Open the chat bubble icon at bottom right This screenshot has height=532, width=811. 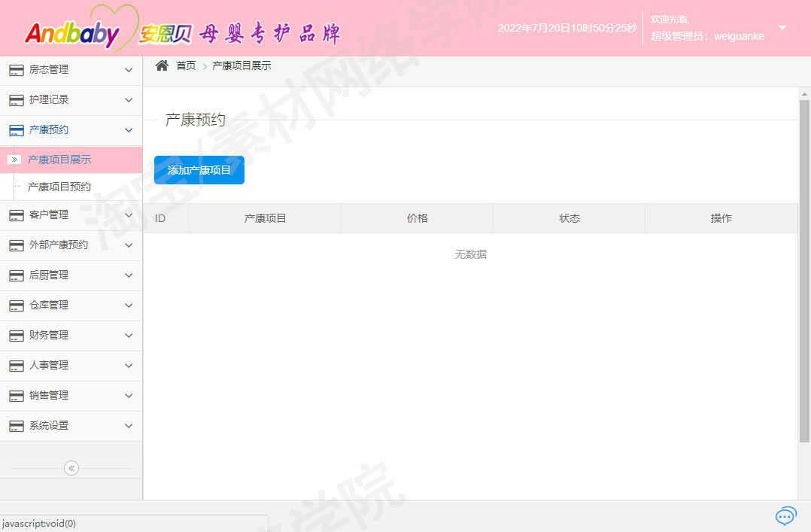785,516
